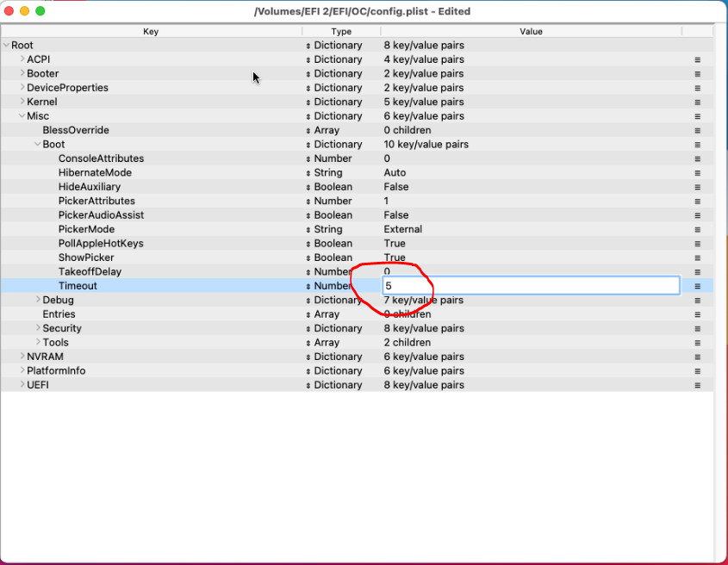The height and width of the screenshot is (565, 728).
Task: Open the row menu icon for HibernateMode
Action: click(x=697, y=173)
